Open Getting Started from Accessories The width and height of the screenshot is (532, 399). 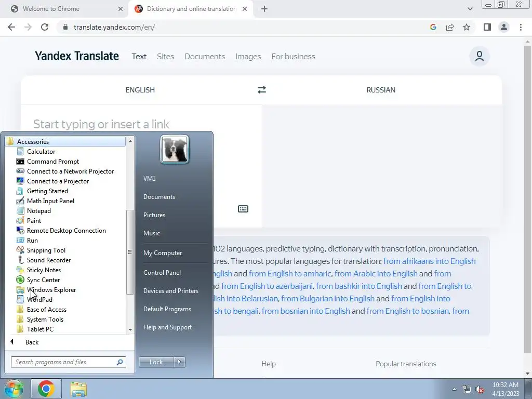coord(47,191)
